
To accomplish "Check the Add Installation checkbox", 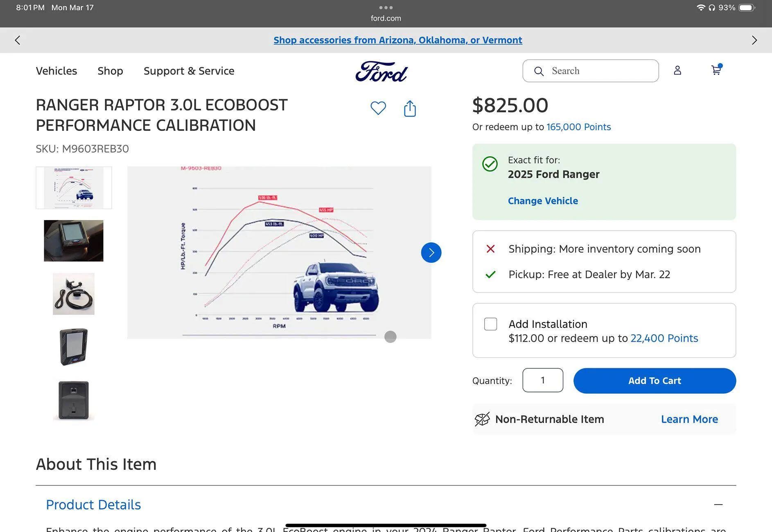I will [x=490, y=324].
